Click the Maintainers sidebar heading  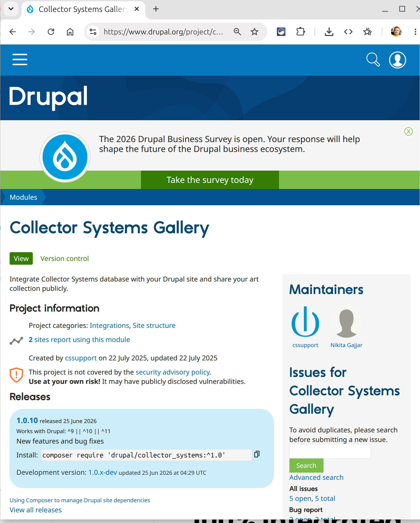coord(326,289)
